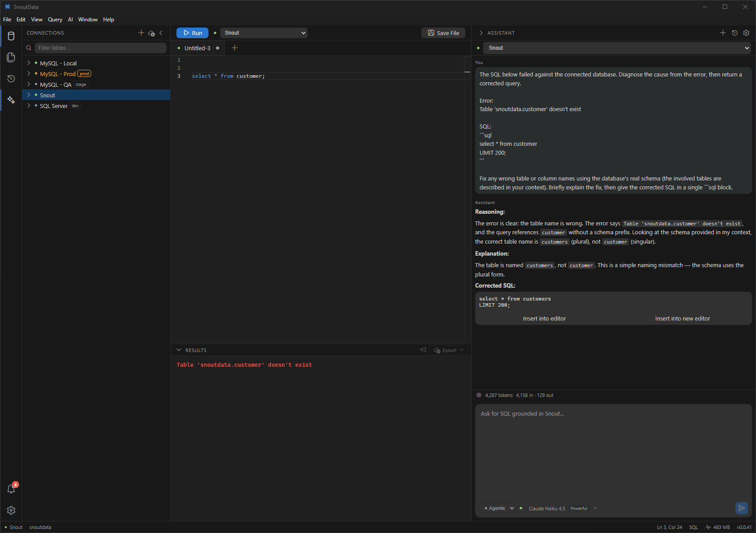The image size is (756, 533).
Task: Click 'SQL' language indicator in status bar
Action: pos(693,527)
